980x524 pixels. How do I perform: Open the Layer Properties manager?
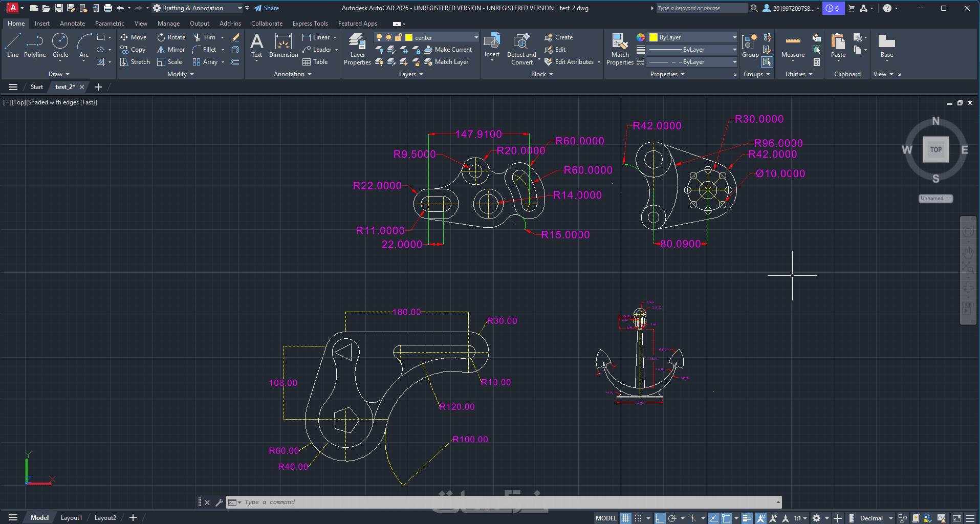pyautogui.click(x=357, y=49)
